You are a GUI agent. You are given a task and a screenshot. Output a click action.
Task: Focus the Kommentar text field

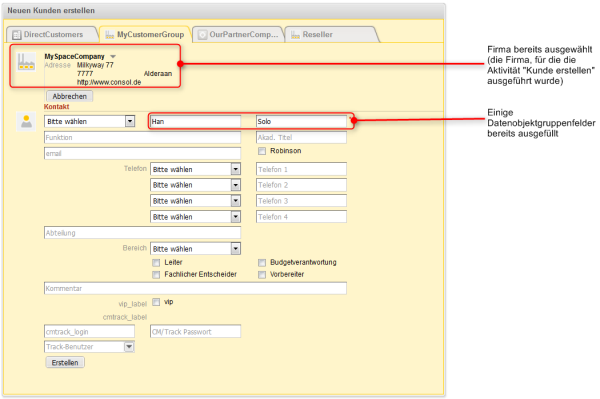pos(195,288)
